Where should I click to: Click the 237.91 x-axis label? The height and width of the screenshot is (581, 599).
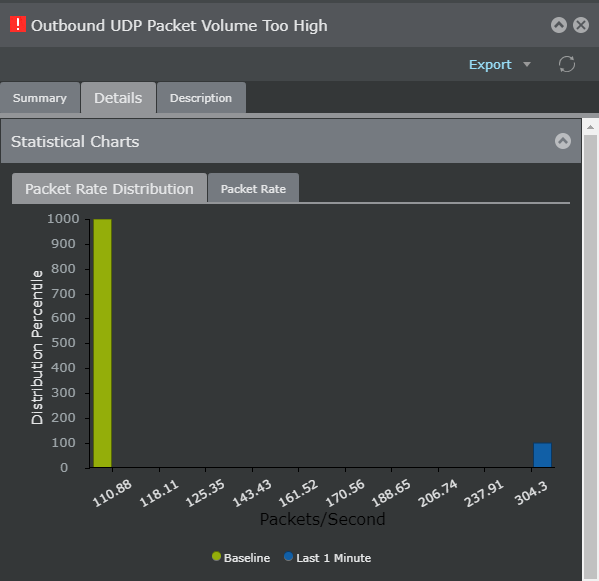(484, 493)
